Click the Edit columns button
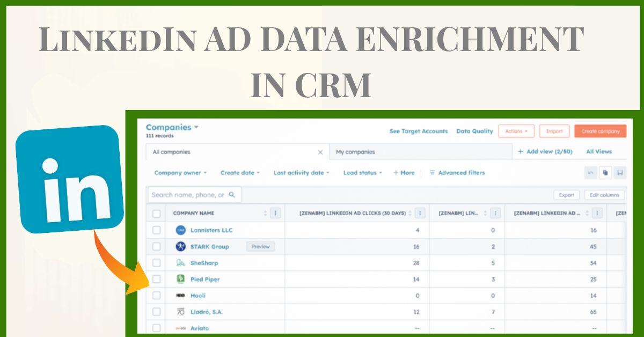The image size is (644, 337). [x=604, y=195]
